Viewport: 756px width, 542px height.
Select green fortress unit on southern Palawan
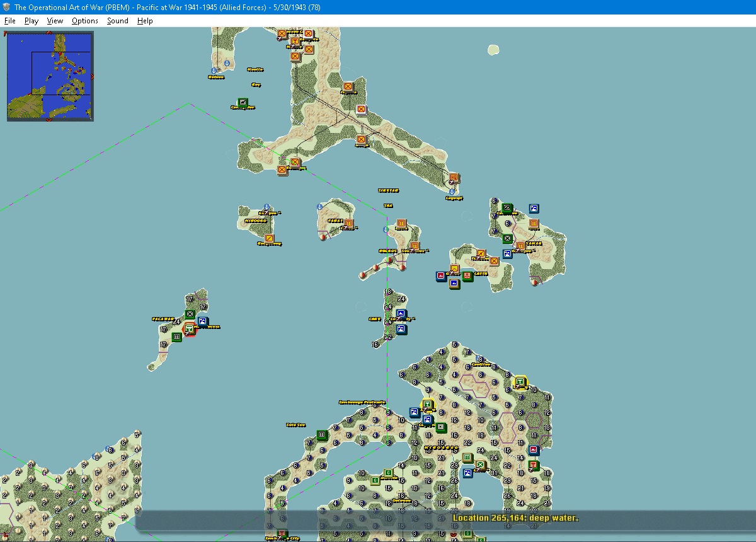pos(177,337)
